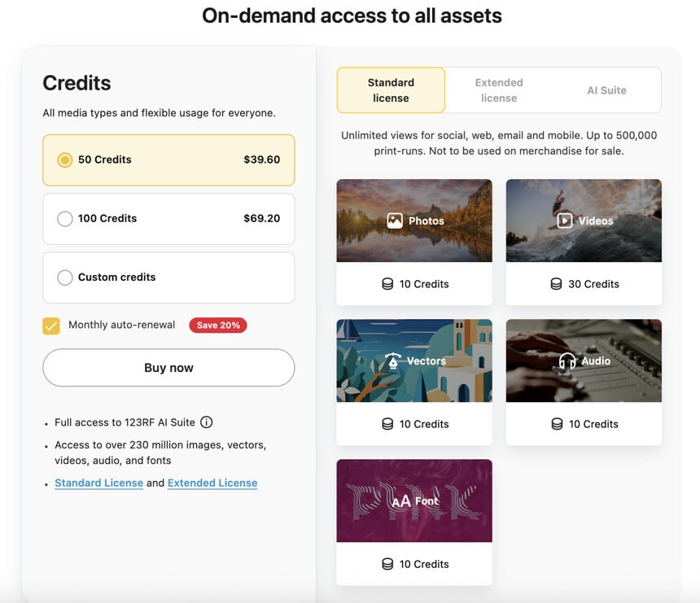700x603 pixels.
Task: Click the Vectors pen icon
Action: pyautogui.click(x=393, y=360)
